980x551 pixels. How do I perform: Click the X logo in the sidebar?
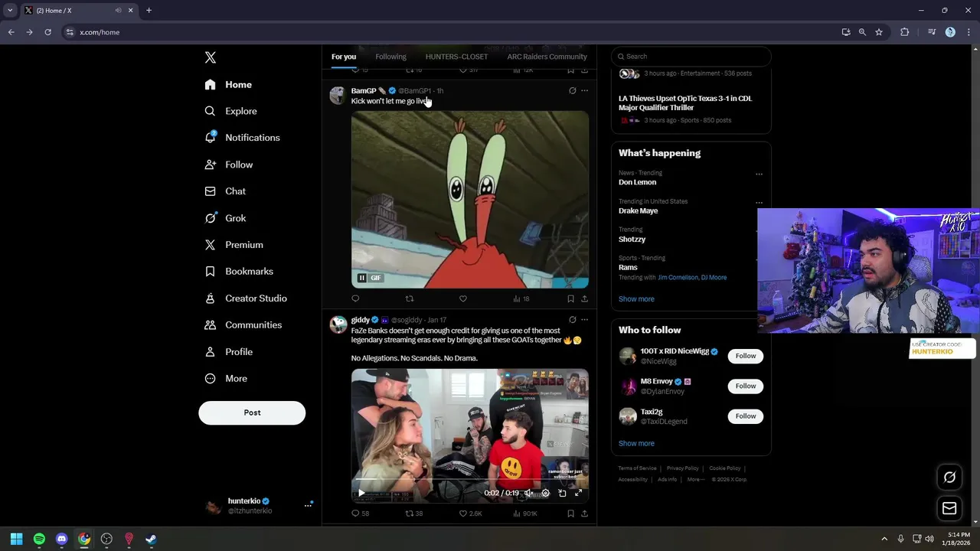click(211, 57)
